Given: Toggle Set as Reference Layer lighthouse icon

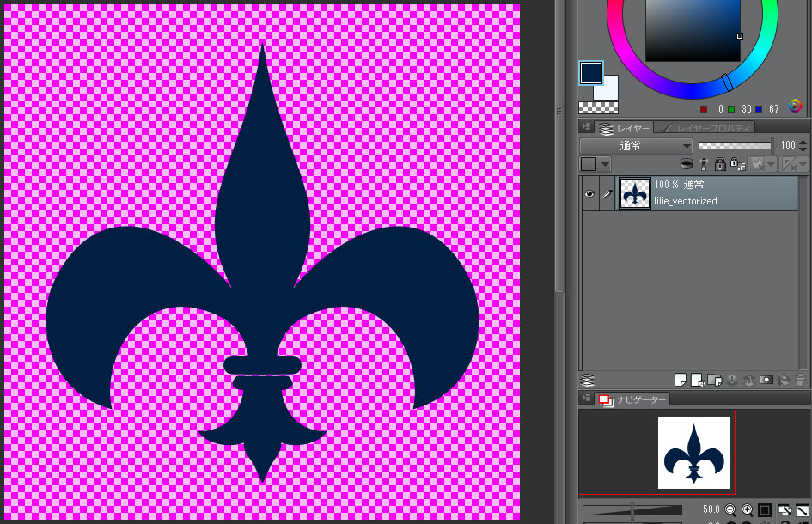Looking at the screenshot, I should tap(704, 164).
